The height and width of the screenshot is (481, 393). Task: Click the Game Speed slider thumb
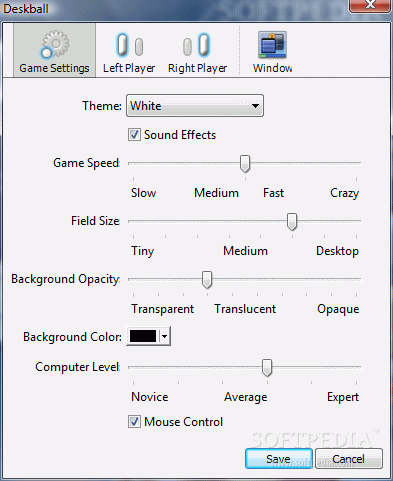point(245,164)
